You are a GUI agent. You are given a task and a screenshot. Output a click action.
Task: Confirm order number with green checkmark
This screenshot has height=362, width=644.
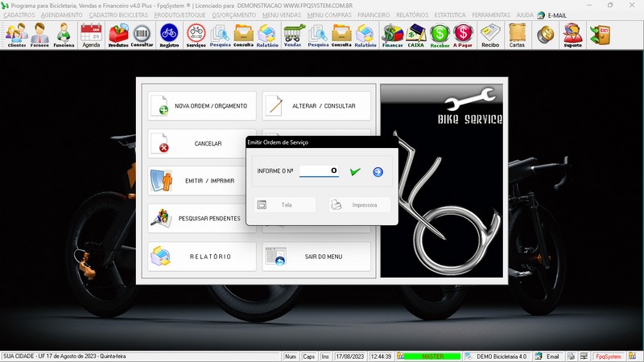[355, 171]
